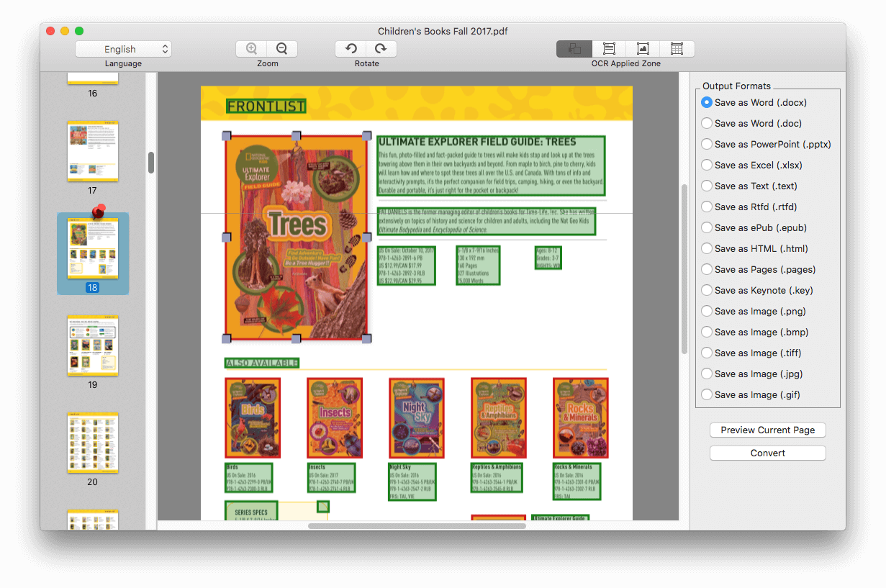Viewport: 886px width, 588px height.
Task: Select Save as Word (.doc) option
Action: (751, 123)
